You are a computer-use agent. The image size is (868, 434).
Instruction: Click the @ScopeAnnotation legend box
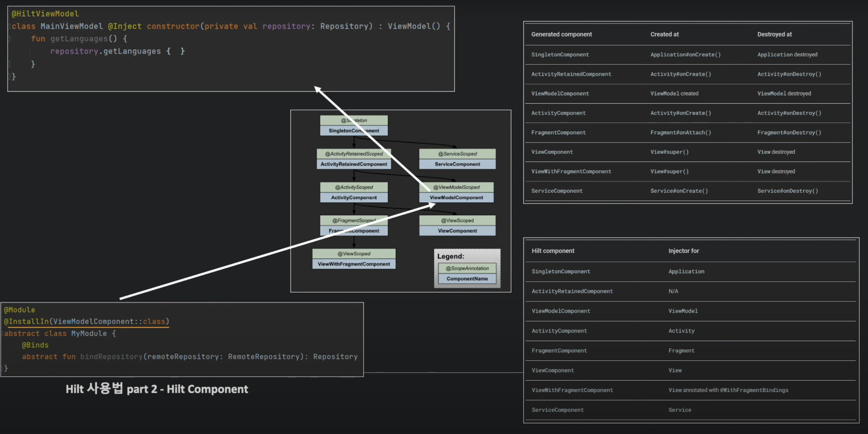click(467, 268)
